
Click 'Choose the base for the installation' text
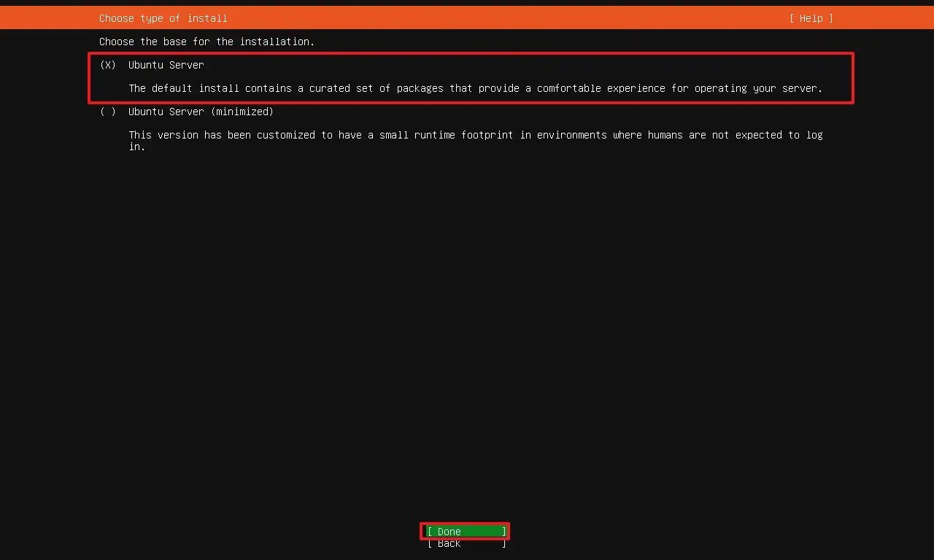[207, 42]
